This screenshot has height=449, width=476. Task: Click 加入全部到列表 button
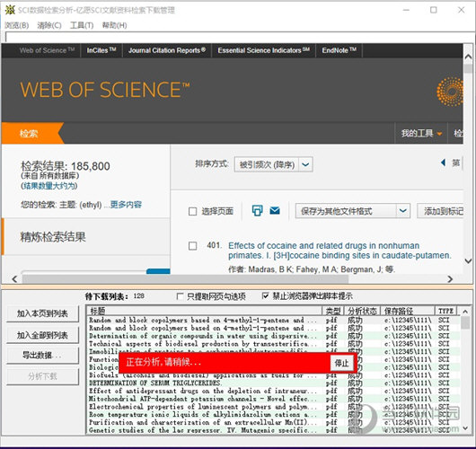[x=42, y=335]
